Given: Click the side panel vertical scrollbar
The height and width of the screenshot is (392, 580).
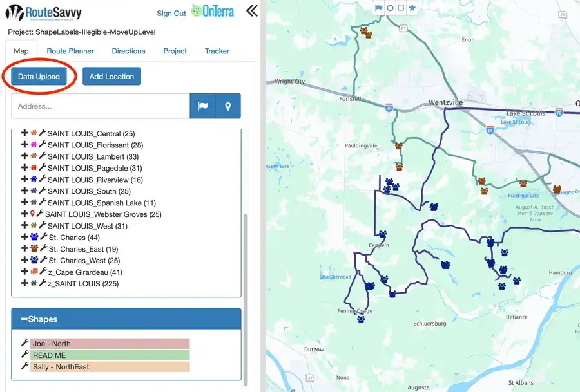Looking at the screenshot, I should [x=246, y=299].
